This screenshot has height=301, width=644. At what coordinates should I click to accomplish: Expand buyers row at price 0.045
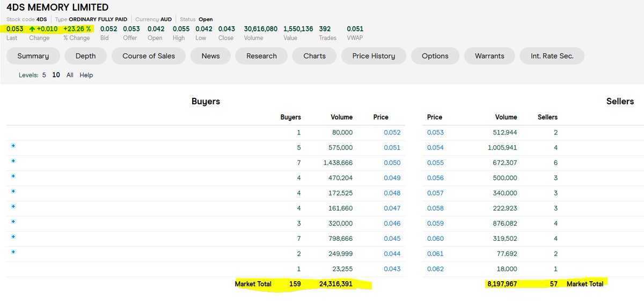(x=13, y=236)
